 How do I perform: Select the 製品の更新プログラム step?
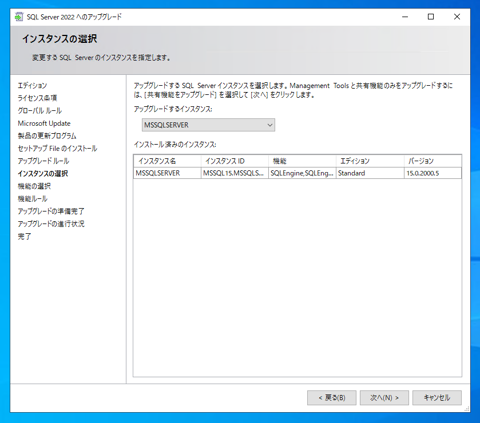[x=47, y=136]
